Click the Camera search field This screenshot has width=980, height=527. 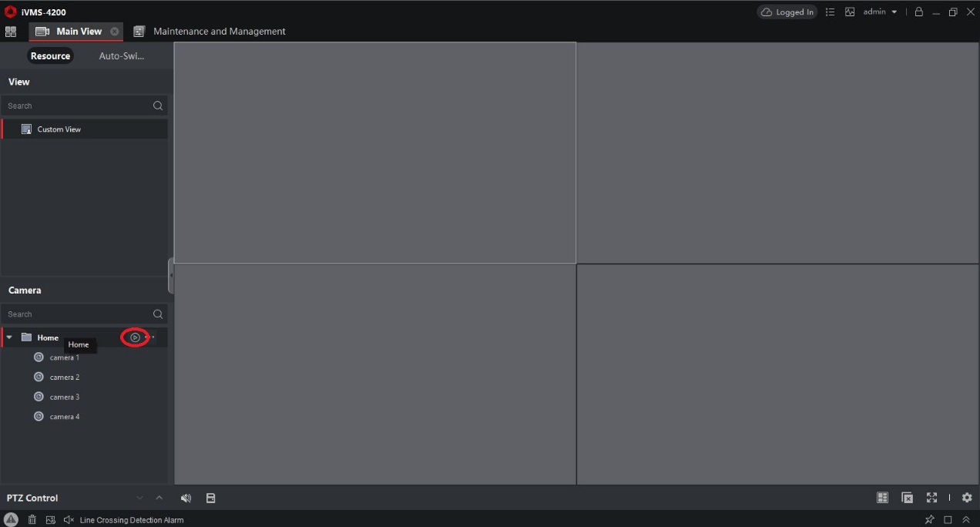tap(77, 314)
